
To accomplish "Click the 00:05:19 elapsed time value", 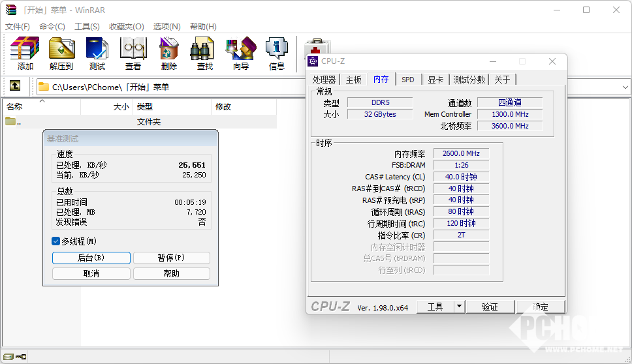I will 190,202.
